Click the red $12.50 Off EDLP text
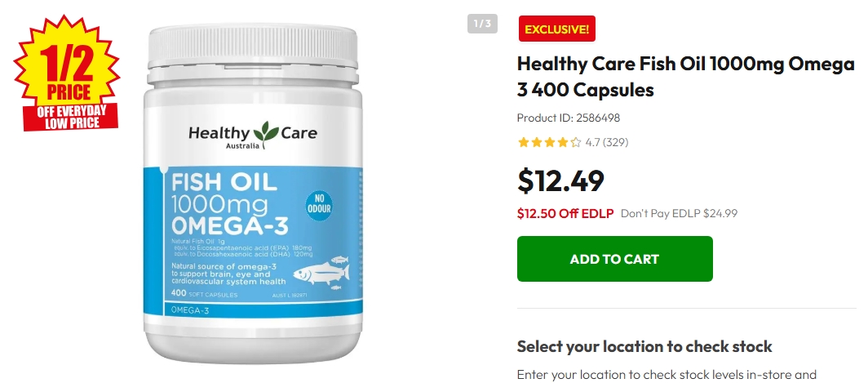Screen dimensions: 868x383 (x=565, y=213)
